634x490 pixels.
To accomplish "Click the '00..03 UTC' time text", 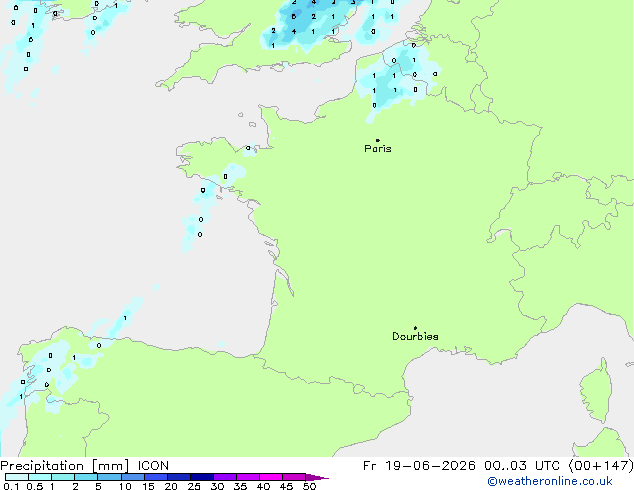I will pyautogui.click(x=522, y=466).
